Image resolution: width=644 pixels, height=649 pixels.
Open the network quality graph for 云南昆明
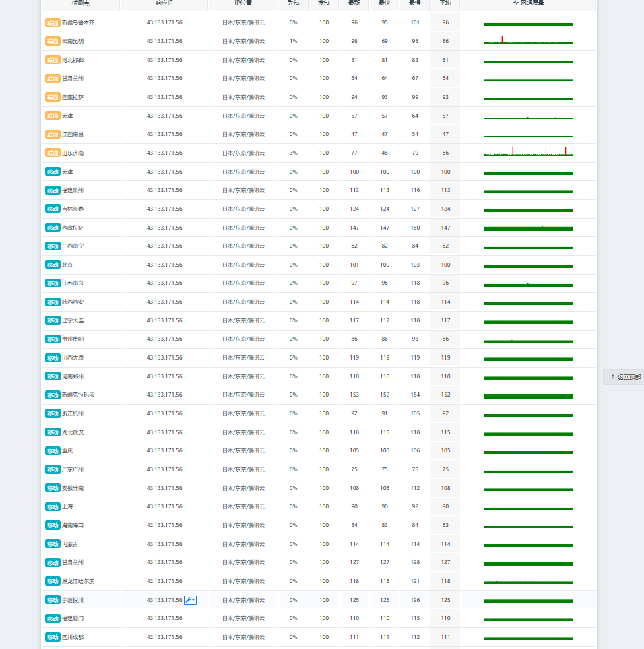tap(528, 40)
